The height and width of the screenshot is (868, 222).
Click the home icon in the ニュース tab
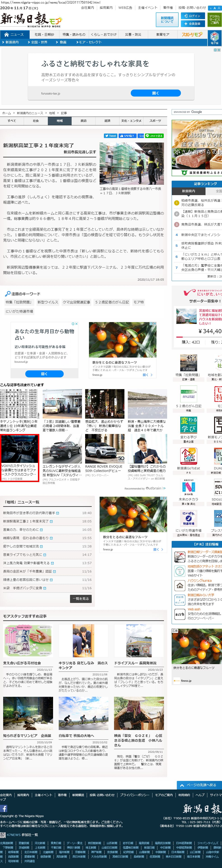pyautogui.click(x=6, y=35)
